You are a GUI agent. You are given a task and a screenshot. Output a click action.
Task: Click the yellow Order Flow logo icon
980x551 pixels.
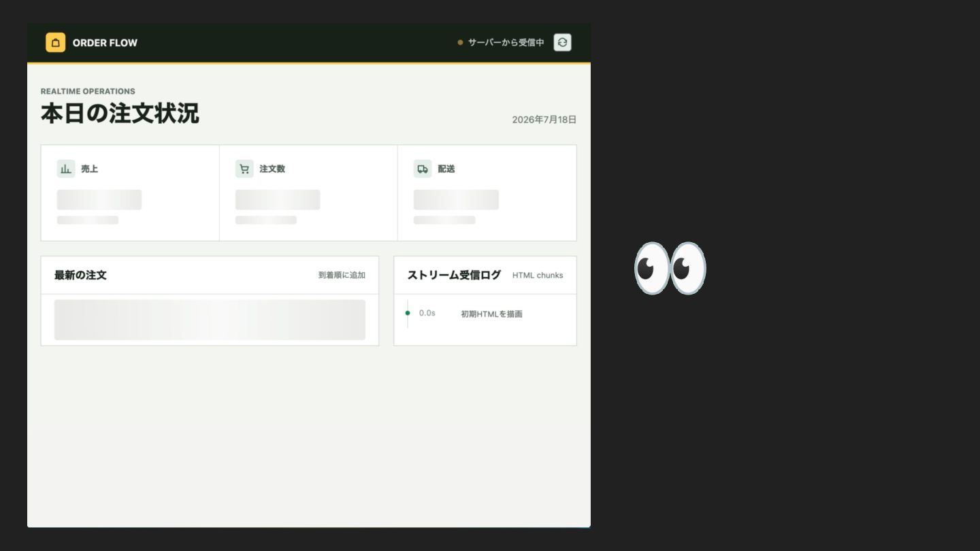(56, 42)
